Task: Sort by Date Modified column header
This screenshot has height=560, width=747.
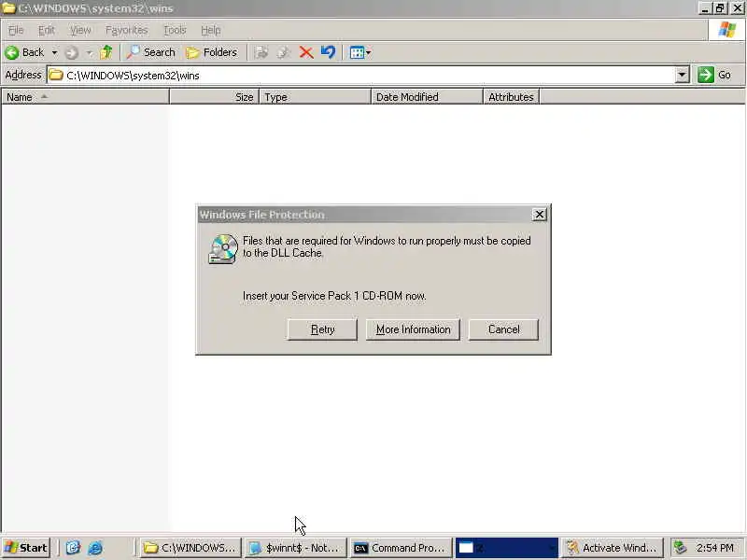Action: coord(427,97)
